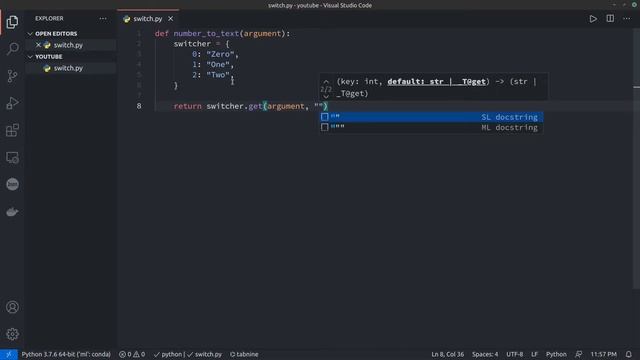Open the Run and Debug view

tap(12, 103)
